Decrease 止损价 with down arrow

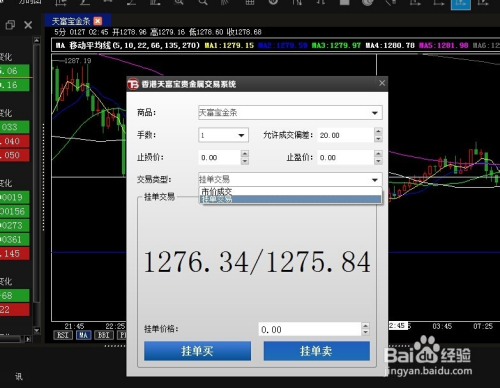pos(245,161)
